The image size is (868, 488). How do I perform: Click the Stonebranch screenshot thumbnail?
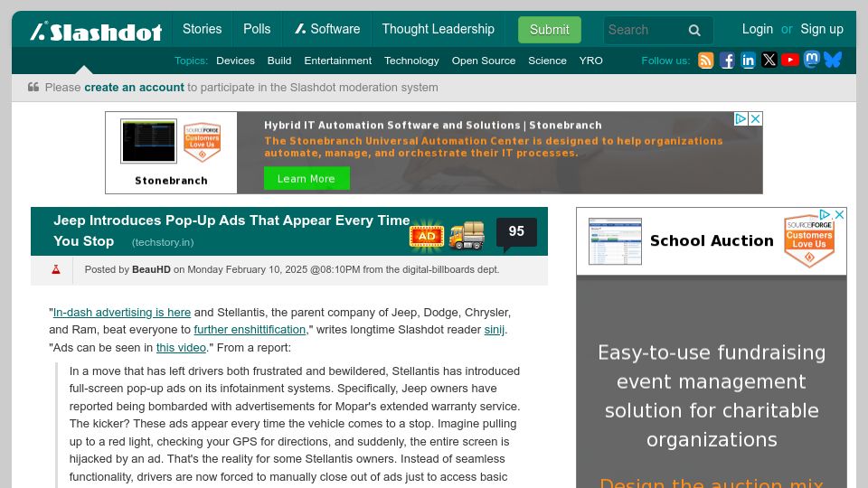[x=148, y=141]
